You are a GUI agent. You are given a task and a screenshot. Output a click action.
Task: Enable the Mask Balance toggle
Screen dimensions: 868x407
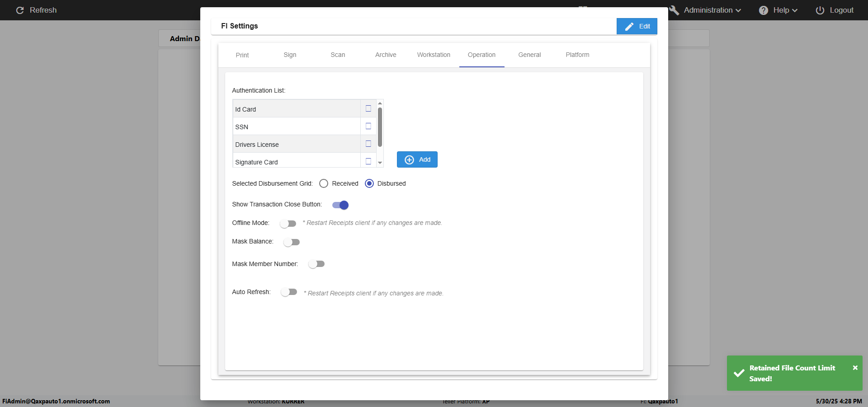[x=292, y=242]
